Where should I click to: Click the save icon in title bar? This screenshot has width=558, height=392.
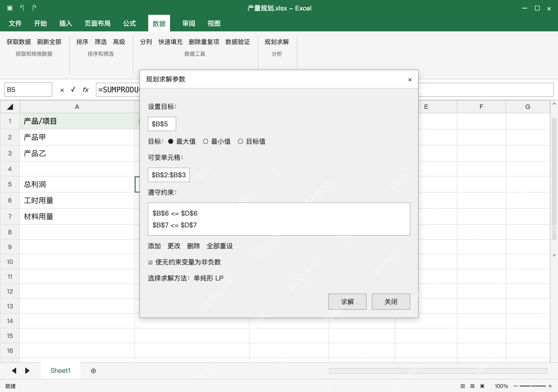pos(10,8)
